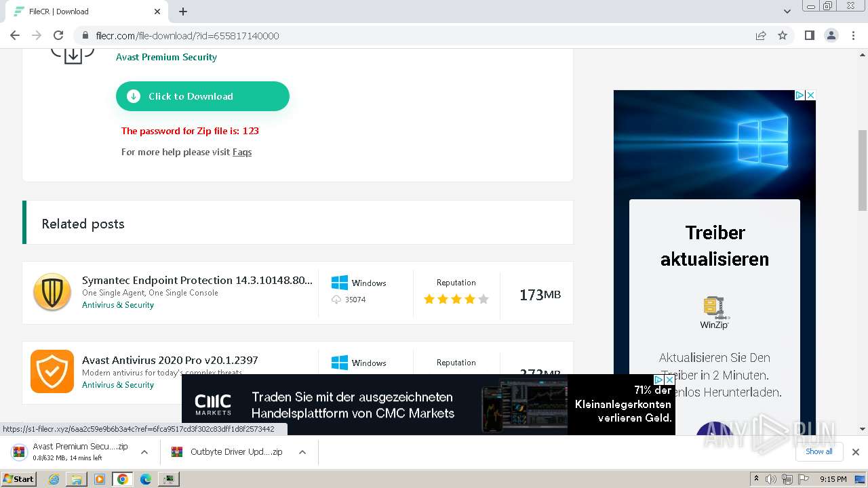The width and height of the screenshot is (868, 488).
Task: Click the Symantec shield thumbnail
Action: pos(52,292)
